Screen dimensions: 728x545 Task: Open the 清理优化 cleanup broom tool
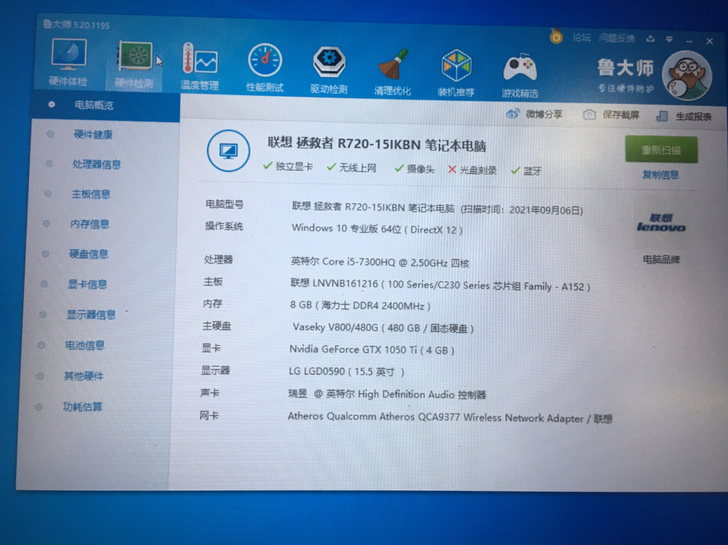pyautogui.click(x=393, y=71)
